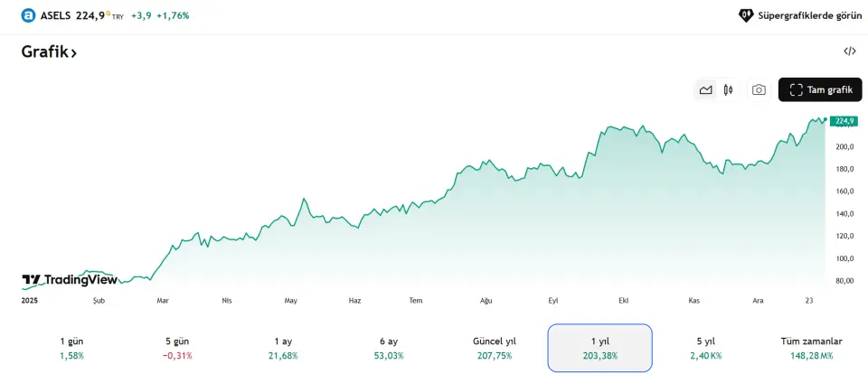Select the 1 gün range
868x383 pixels.
[x=71, y=348]
